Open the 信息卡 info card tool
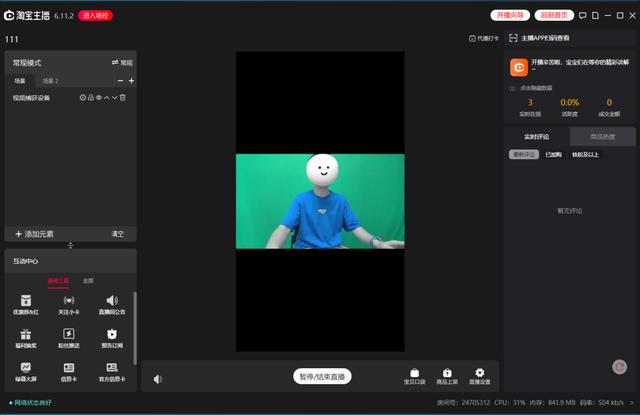Viewport: 640px width, 415px height. tap(69, 372)
